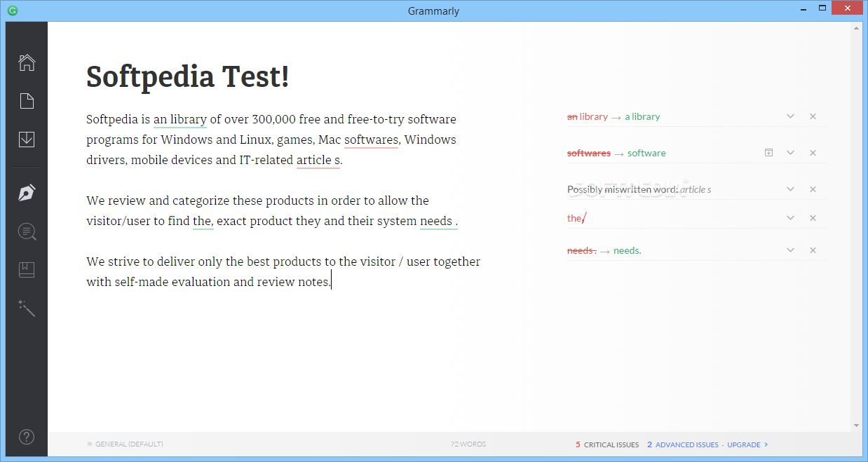Viewport: 868px width, 462px height.
Task: Expand the 'Possibly miswritten word' card
Action: pos(790,189)
